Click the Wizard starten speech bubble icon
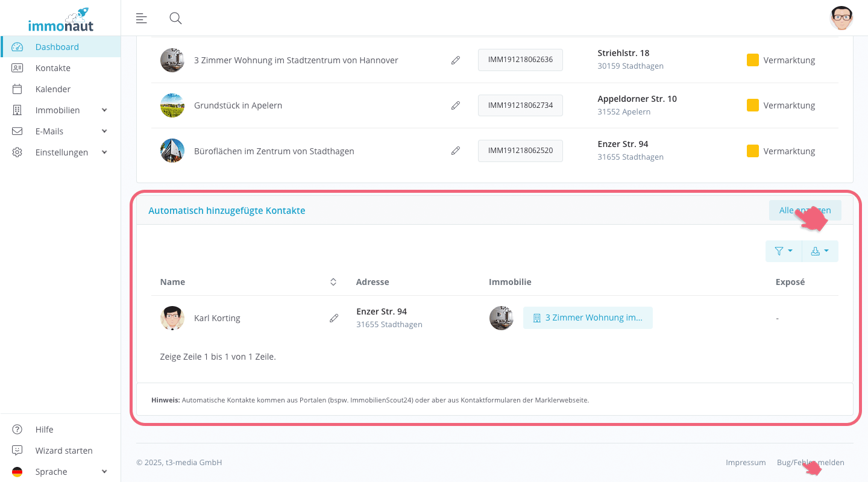The width and height of the screenshot is (868, 482). click(x=17, y=450)
